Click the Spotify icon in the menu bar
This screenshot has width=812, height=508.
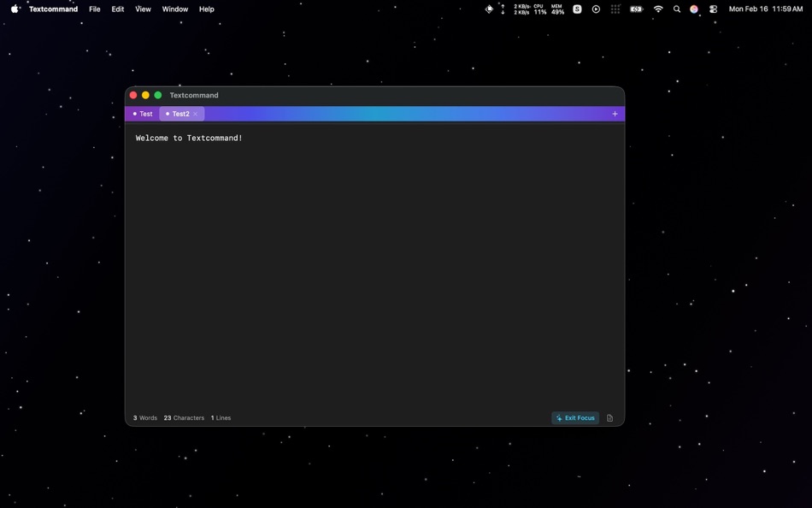pos(577,9)
